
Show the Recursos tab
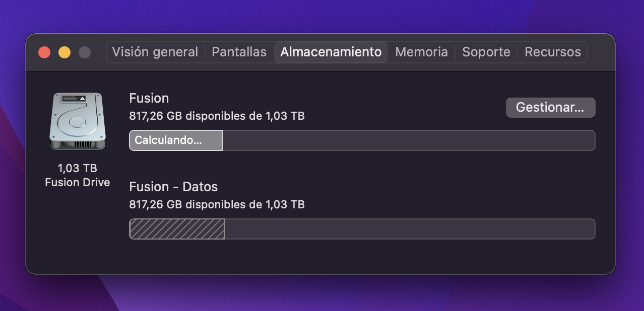tap(553, 52)
